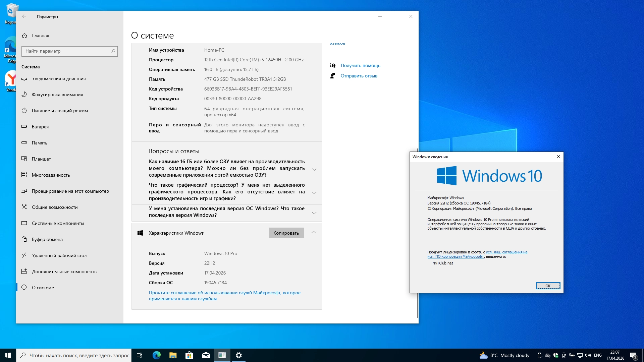Click the Home icon labeled Главная

coord(24,36)
